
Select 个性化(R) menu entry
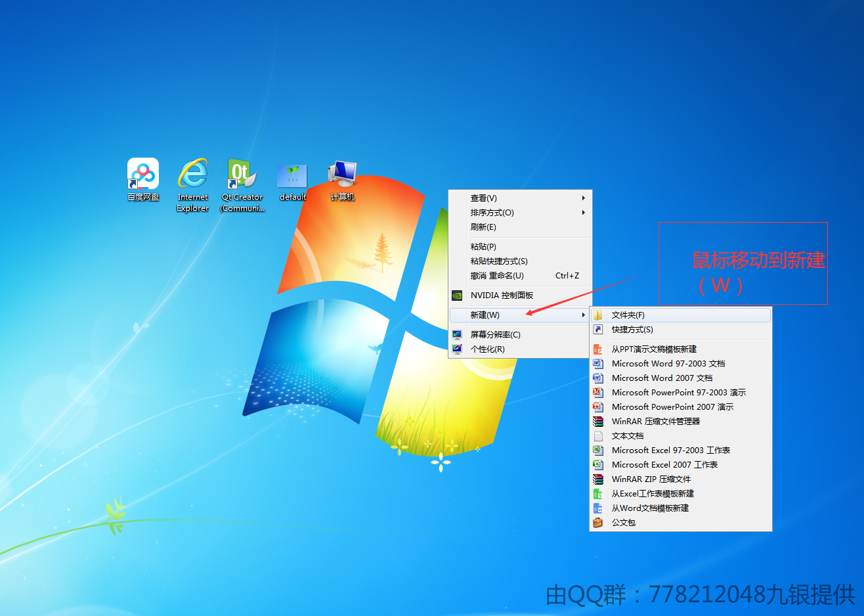click(520, 349)
